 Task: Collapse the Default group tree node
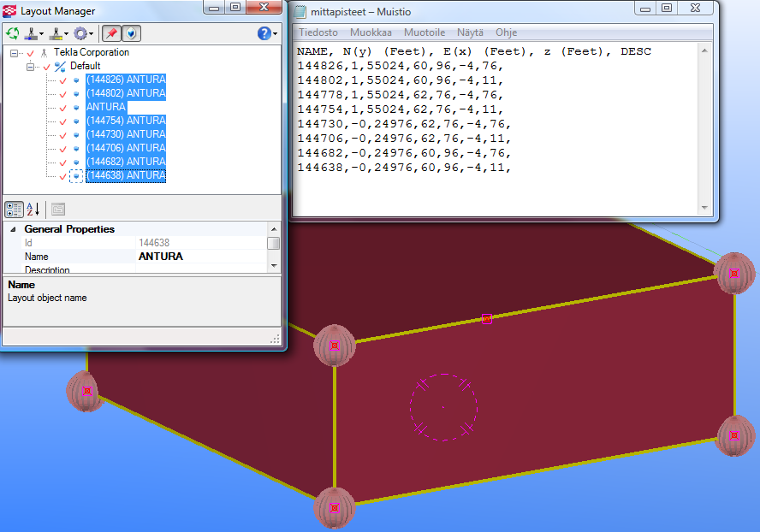tap(30, 67)
